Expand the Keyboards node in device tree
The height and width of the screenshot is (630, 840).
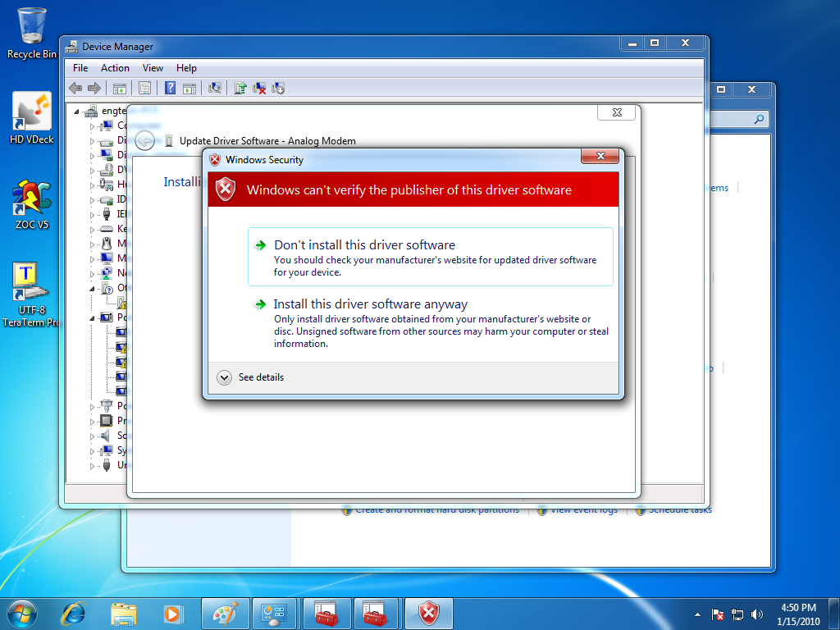pos(93,230)
